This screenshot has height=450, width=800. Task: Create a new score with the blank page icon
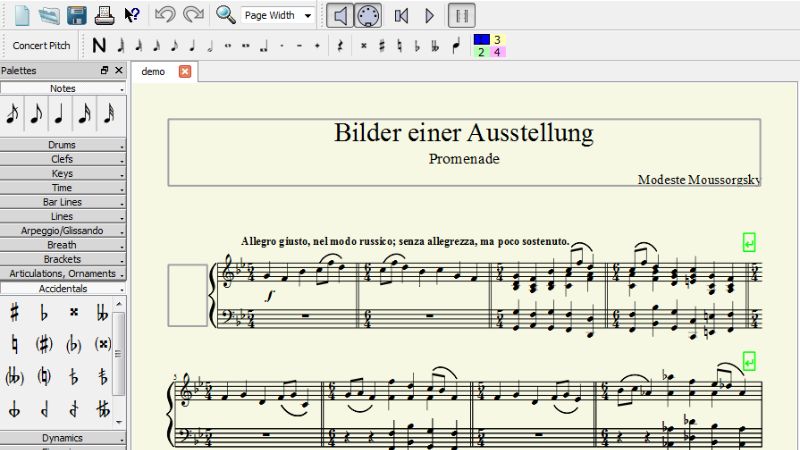point(21,15)
